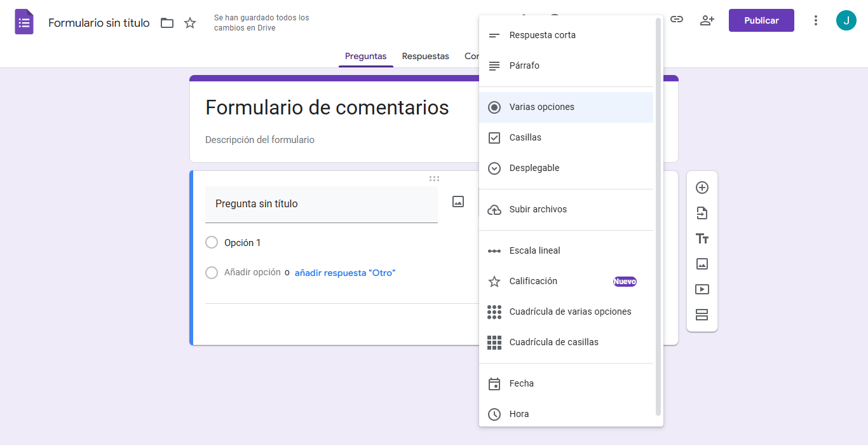Select the Opción 1 radio button
Screen dimensions: 868x445
(212, 242)
